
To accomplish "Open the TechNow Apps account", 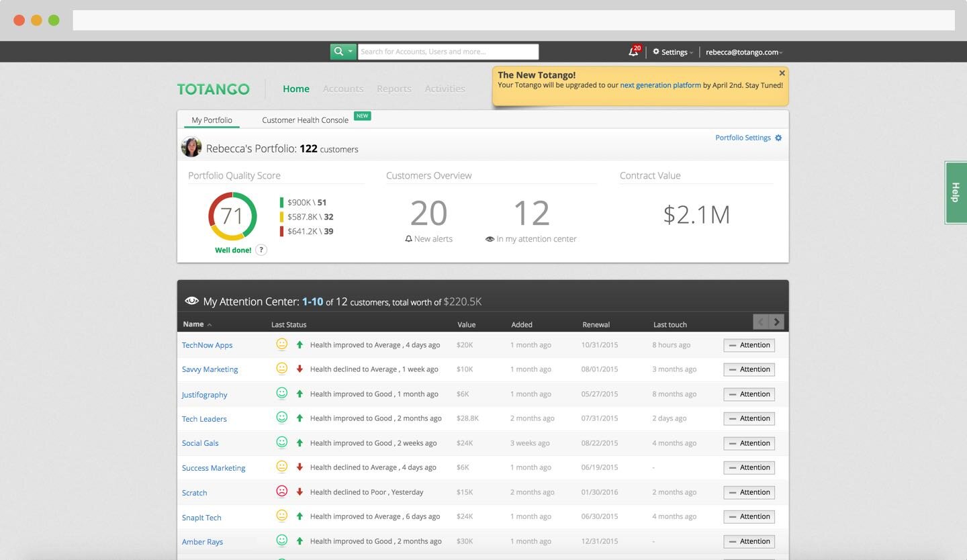I will pos(207,345).
